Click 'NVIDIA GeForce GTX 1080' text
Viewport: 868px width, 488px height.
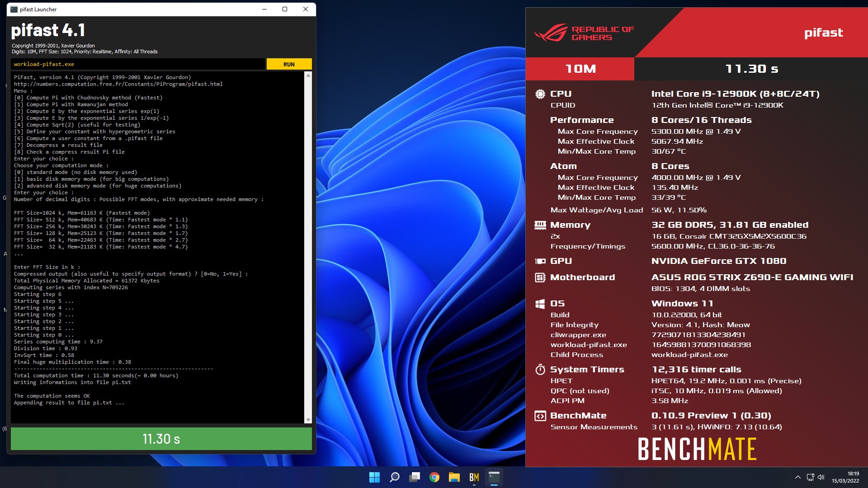[719, 261]
